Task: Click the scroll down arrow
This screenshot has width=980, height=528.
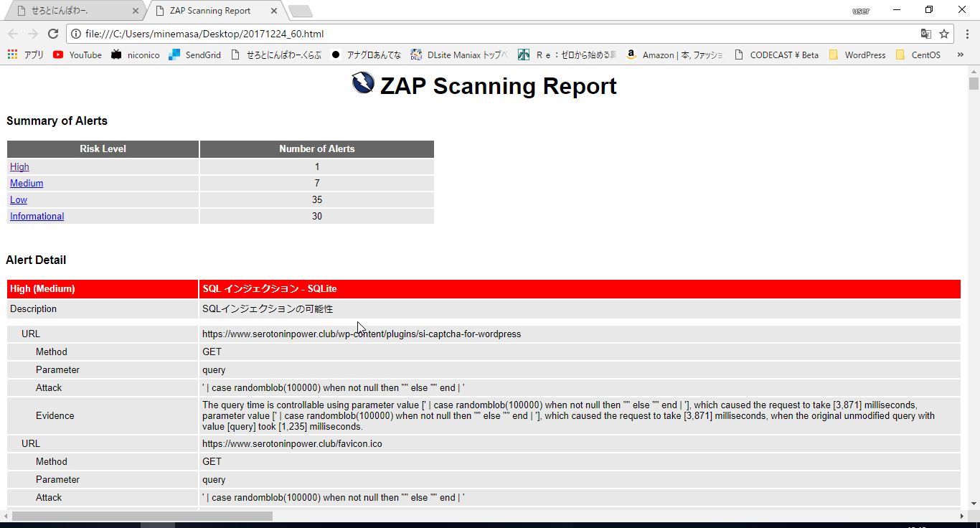Action: coord(974,504)
